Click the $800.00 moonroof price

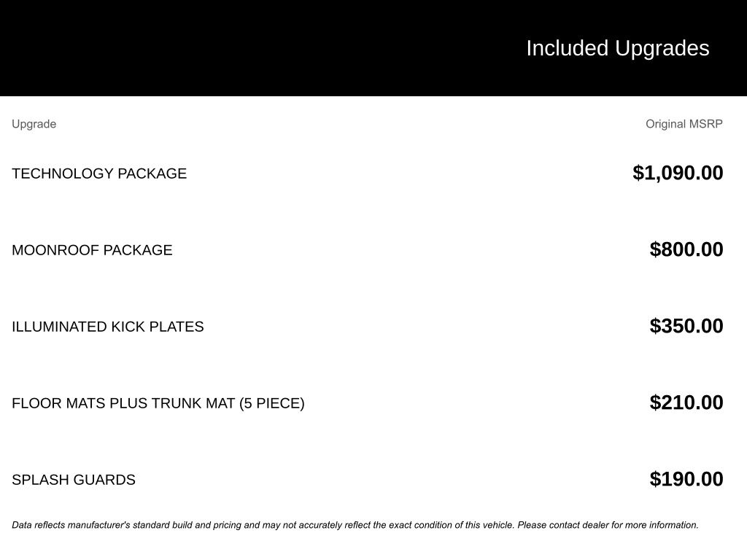686,249
